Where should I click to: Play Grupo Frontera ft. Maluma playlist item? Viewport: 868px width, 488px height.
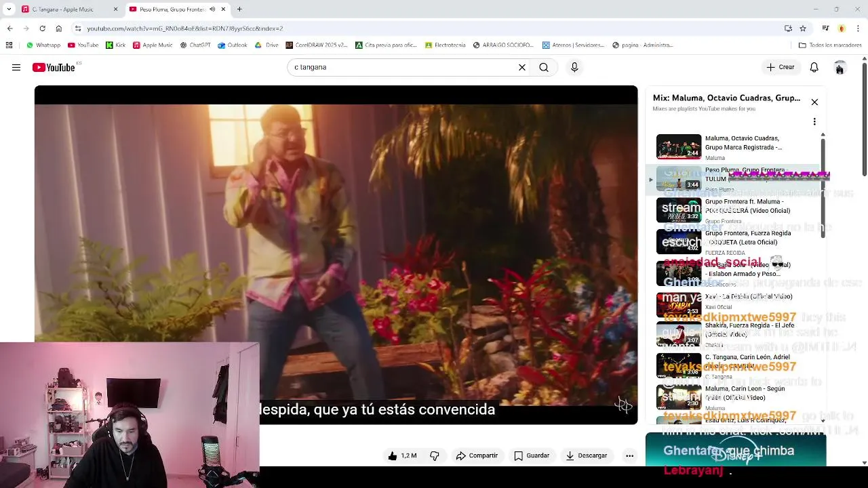(x=734, y=210)
